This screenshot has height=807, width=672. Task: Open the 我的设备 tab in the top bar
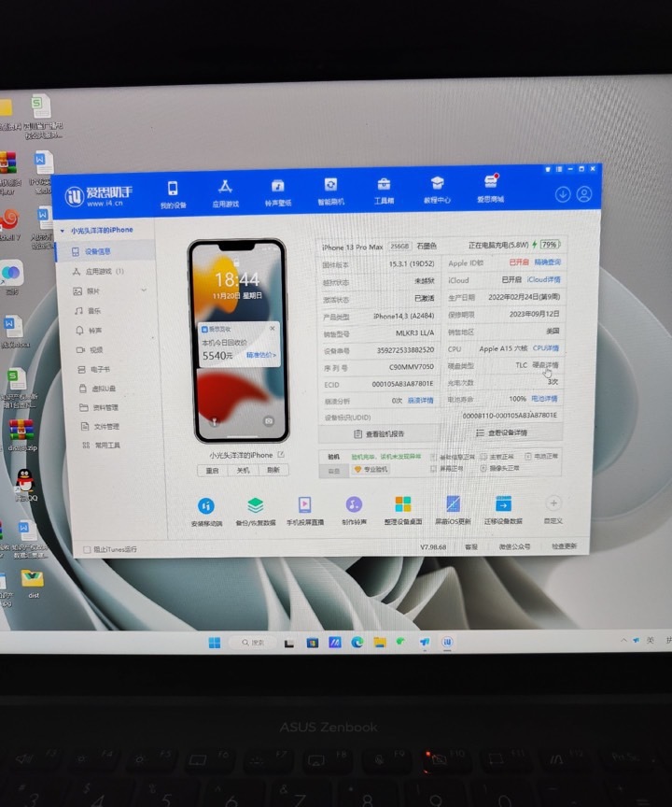click(x=173, y=194)
